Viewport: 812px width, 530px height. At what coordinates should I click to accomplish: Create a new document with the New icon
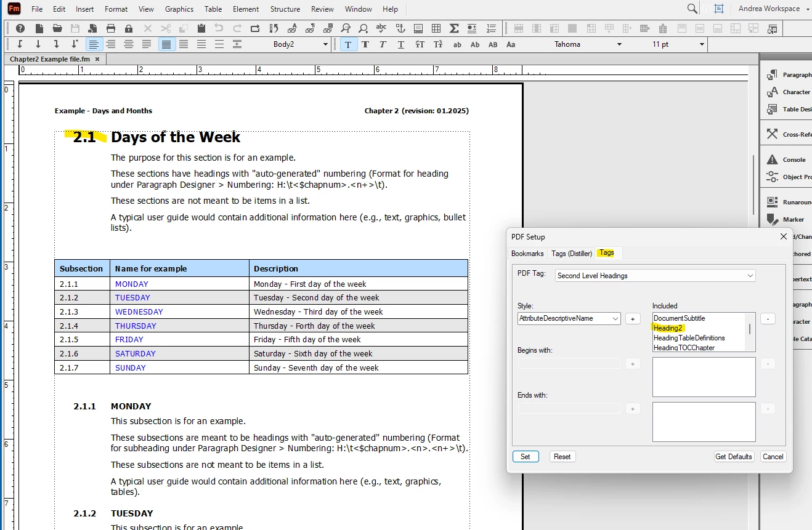coord(39,28)
